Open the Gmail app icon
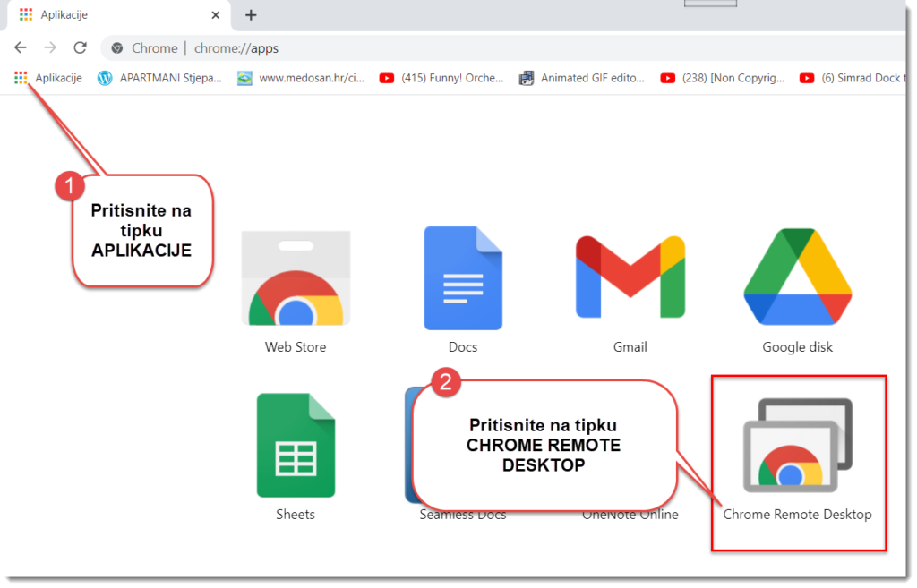This screenshot has width=917, height=588. click(x=630, y=278)
